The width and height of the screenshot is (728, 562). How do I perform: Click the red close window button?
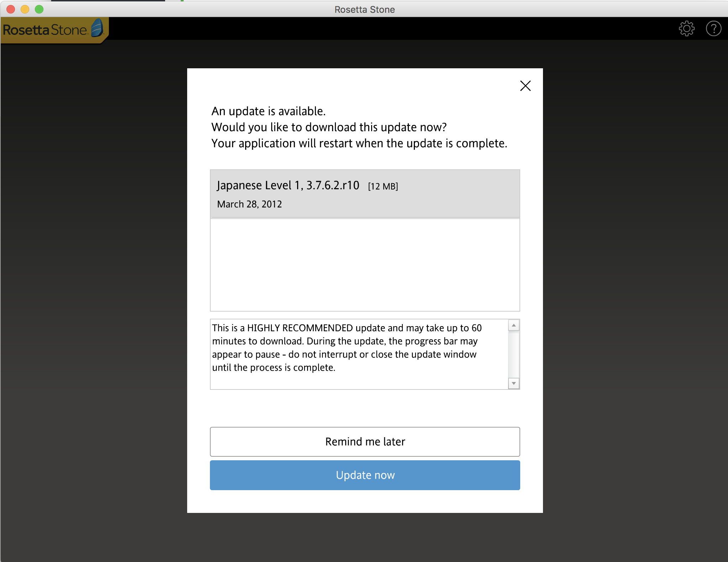click(x=11, y=9)
